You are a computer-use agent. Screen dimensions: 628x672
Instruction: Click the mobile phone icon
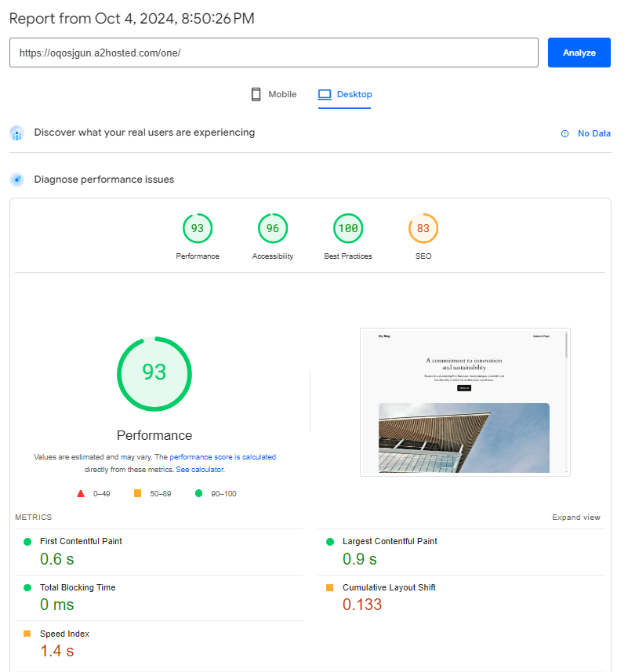pos(256,94)
